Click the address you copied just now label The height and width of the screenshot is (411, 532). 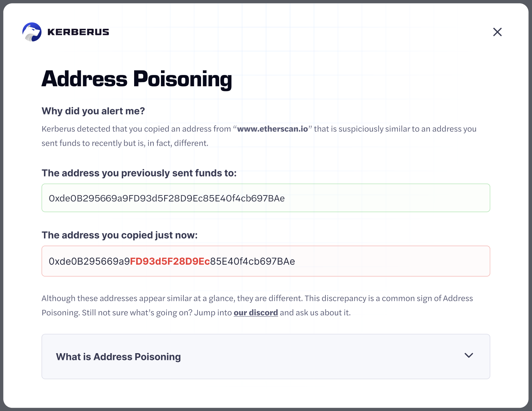120,235
